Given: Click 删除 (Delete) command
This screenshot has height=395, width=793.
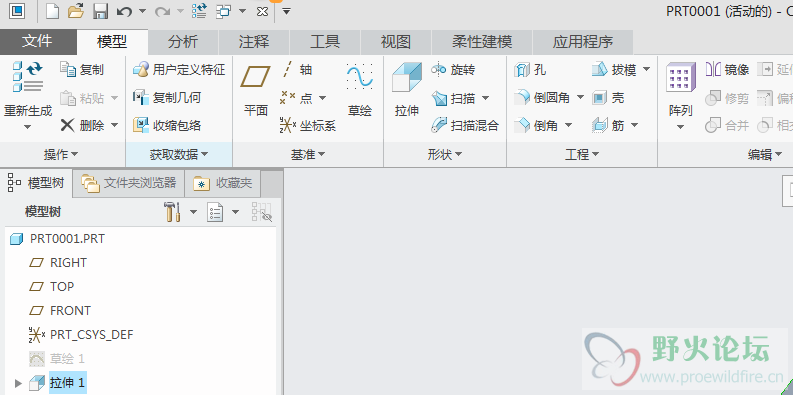Looking at the screenshot, I should (x=83, y=125).
